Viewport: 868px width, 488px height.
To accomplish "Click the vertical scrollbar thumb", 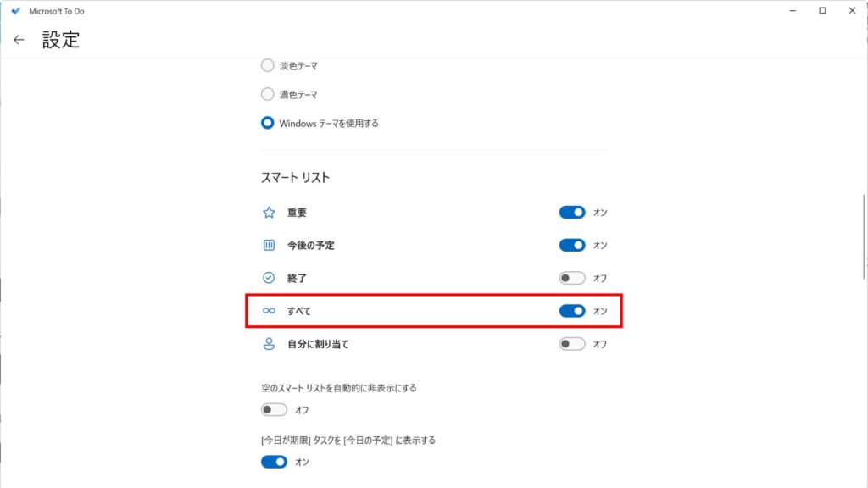I will point(864,236).
